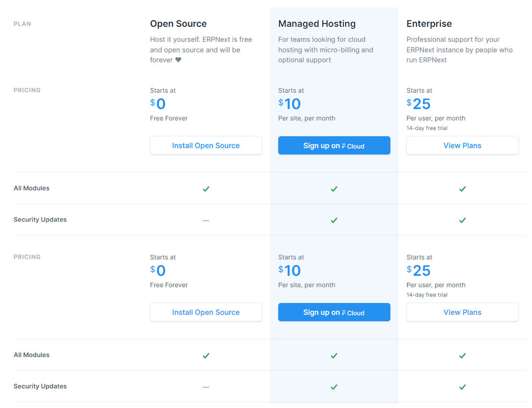Image resolution: width=532 pixels, height=408 pixels.
Task: Click the PLAN row label
Action: pyautogui.click(x=23, y=24)
